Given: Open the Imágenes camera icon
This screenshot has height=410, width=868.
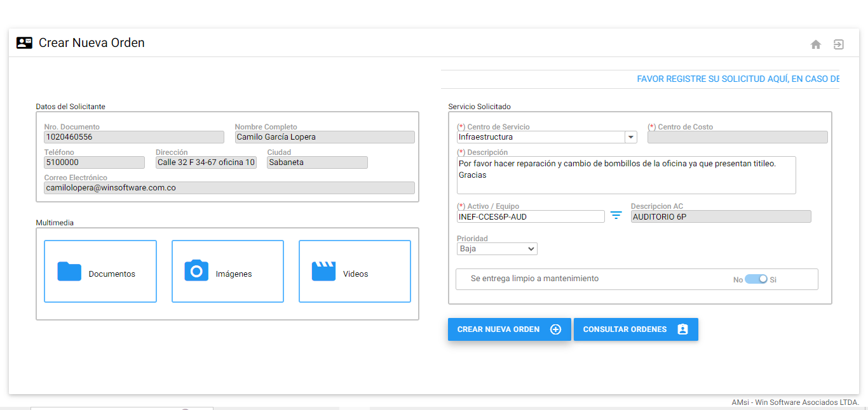Looking at the screenshot, I should point(196,270).
